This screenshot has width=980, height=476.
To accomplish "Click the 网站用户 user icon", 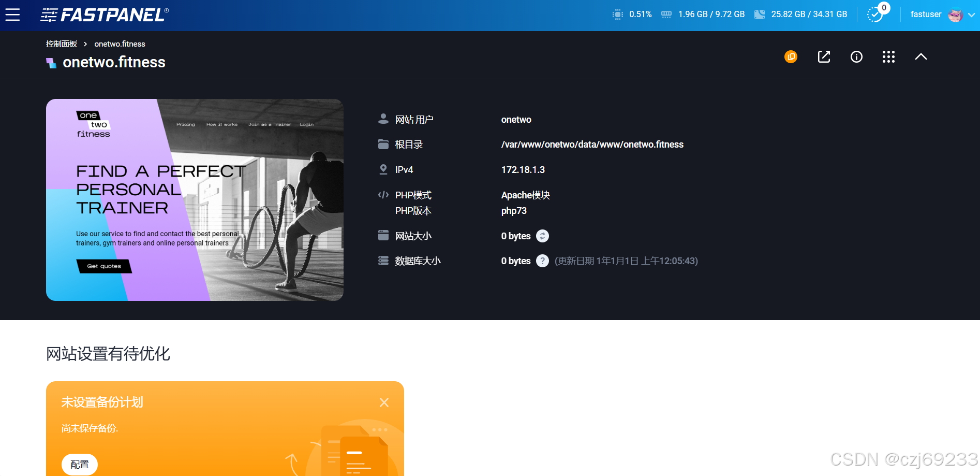I will [x=383, y=119].
